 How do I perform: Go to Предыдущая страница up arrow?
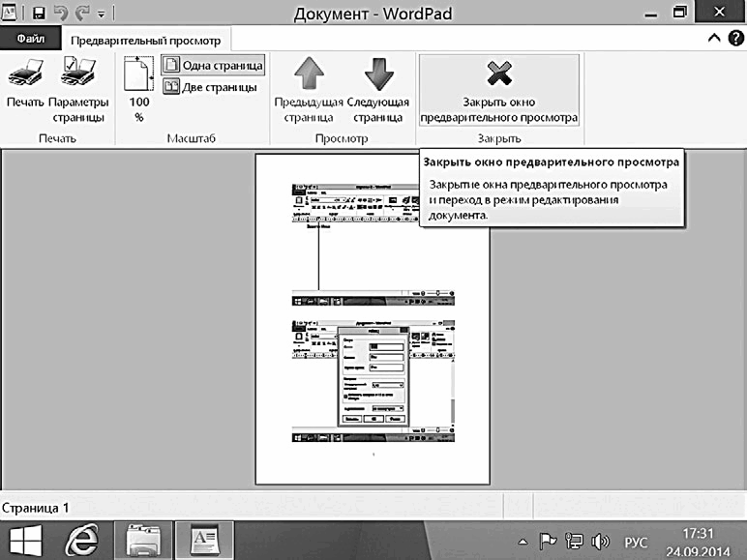(309, 74)
